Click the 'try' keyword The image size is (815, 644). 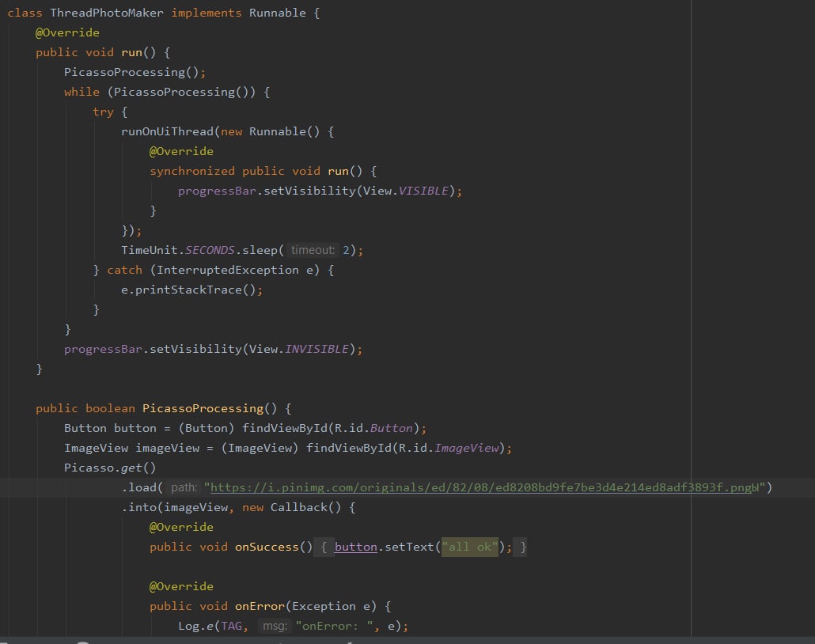point(103,112)
